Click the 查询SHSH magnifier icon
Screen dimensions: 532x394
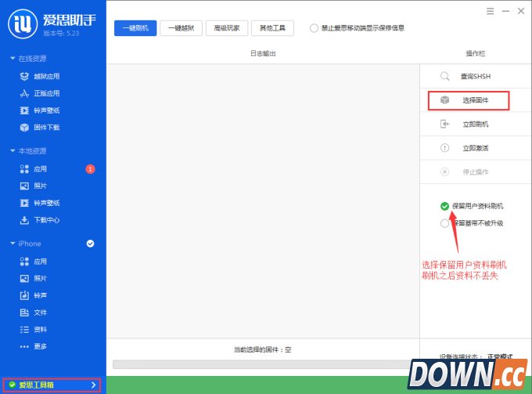point(445,76)
